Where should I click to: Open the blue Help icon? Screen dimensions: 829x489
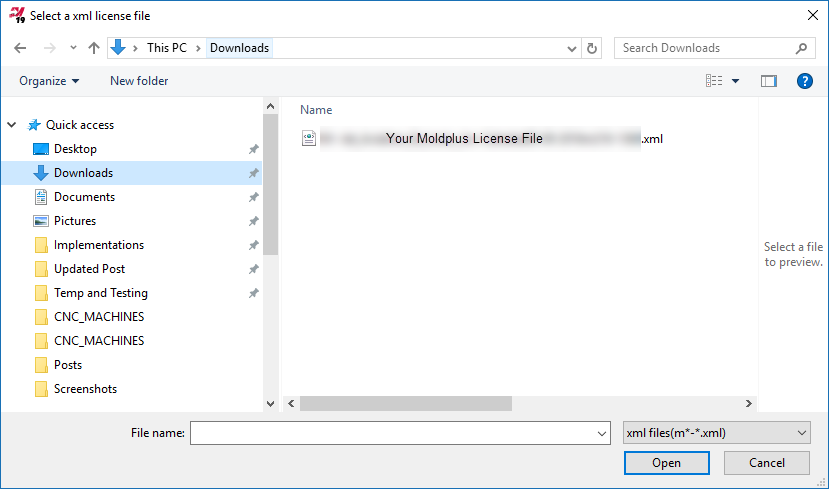click(805, 81)
